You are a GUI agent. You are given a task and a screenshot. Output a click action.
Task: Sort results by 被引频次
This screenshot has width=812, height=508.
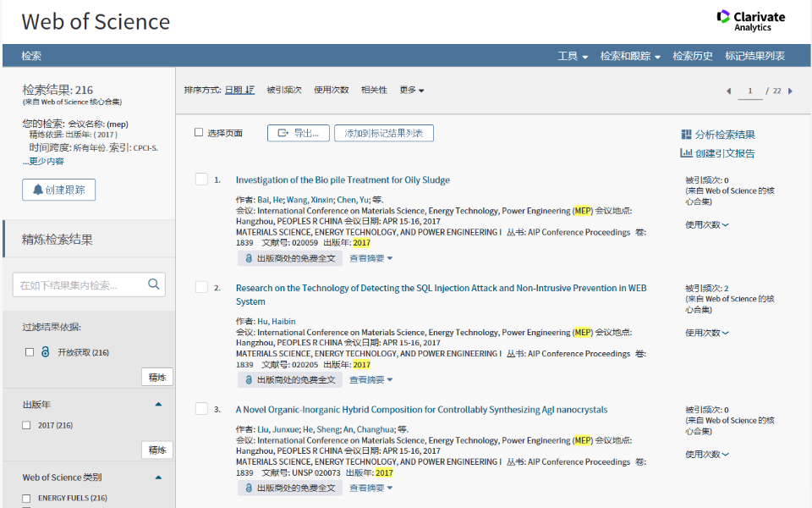pos(284,90)
